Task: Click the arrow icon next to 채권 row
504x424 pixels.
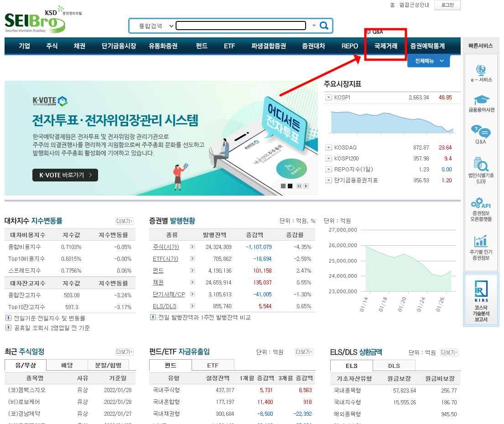Action: (x=192, y=282)
